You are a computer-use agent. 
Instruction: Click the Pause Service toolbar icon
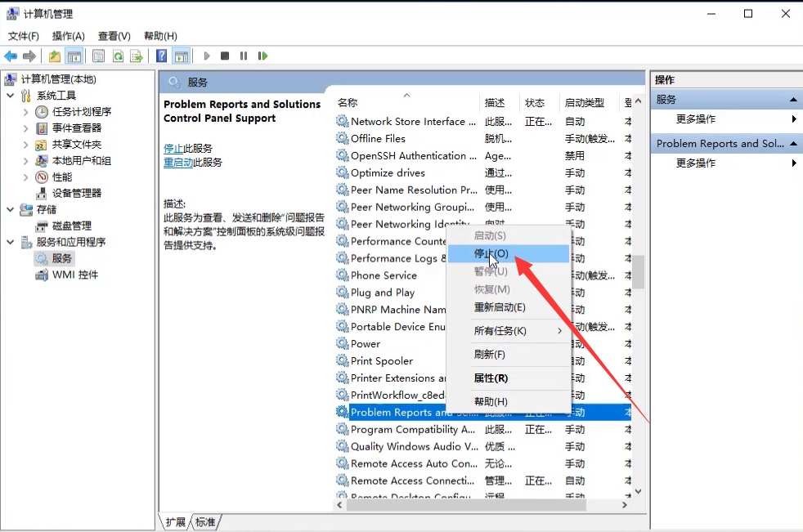point(243,56)
